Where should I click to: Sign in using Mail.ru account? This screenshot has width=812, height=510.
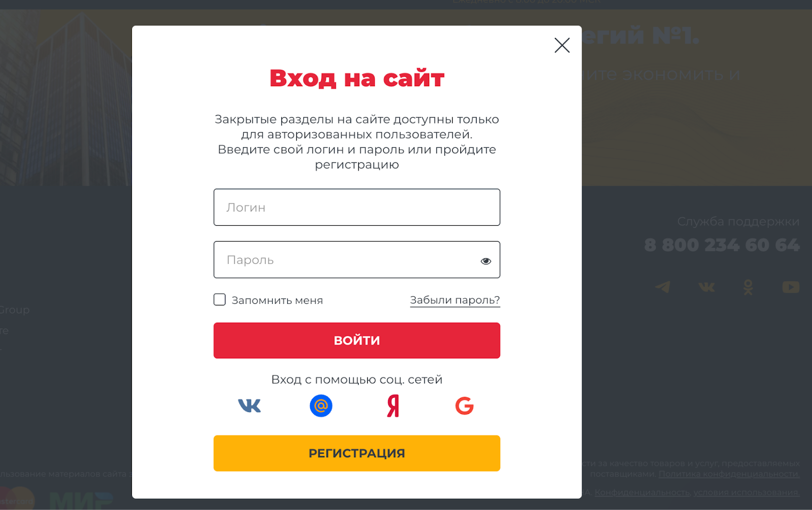tap(320, 405)
